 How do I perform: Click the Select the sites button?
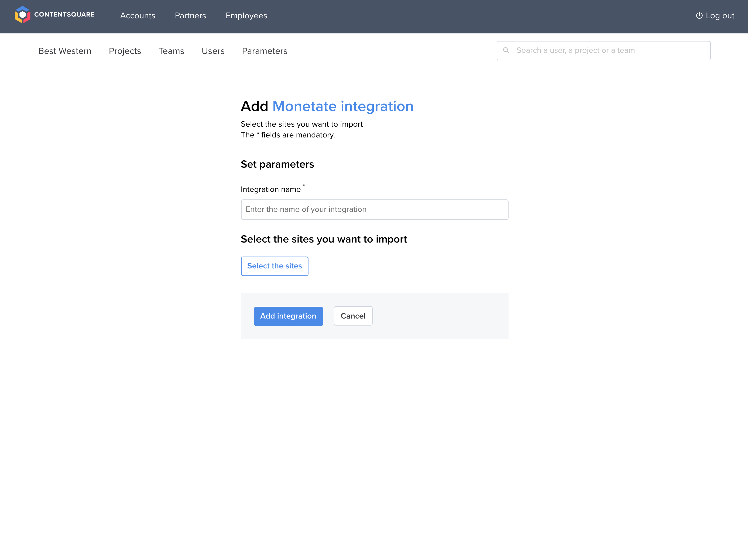pyautogui.click(x=275, y=266)
